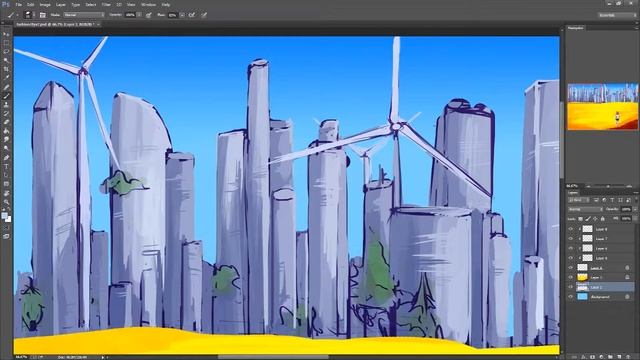The image size is (640, 360).
Task: Toggle pressure for brush size
Action: [x=204, y=15]
